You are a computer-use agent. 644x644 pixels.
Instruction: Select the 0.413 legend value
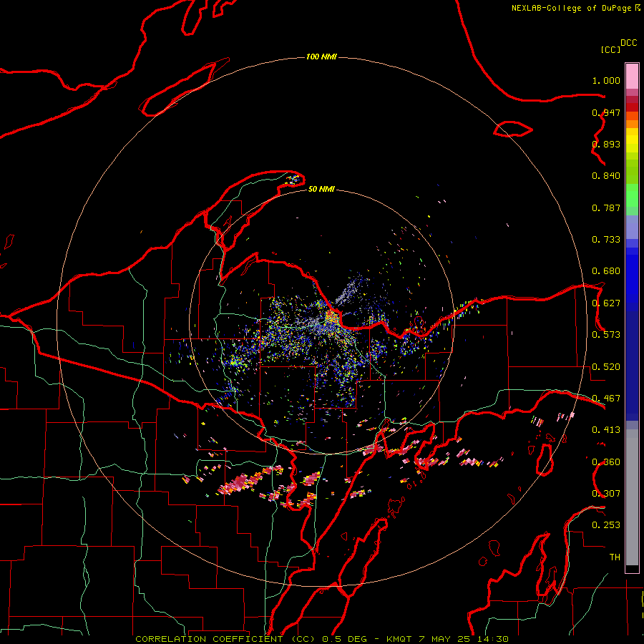pos(606,430)
